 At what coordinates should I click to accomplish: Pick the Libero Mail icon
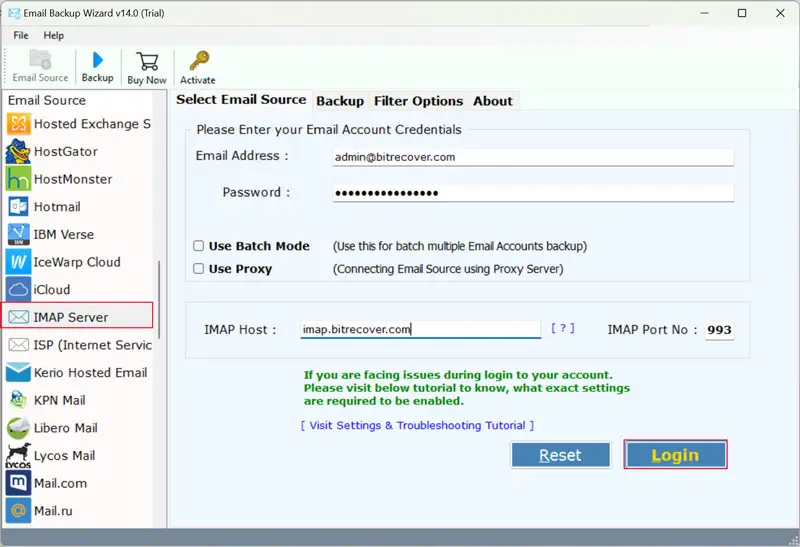point(18,428)
